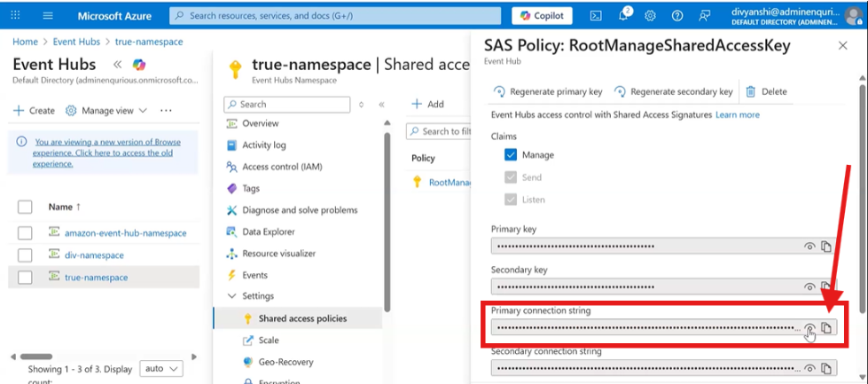Click the Copilot button
This screenshot has height=384, width=868.
pyautogui.click(x=542, y=16)
